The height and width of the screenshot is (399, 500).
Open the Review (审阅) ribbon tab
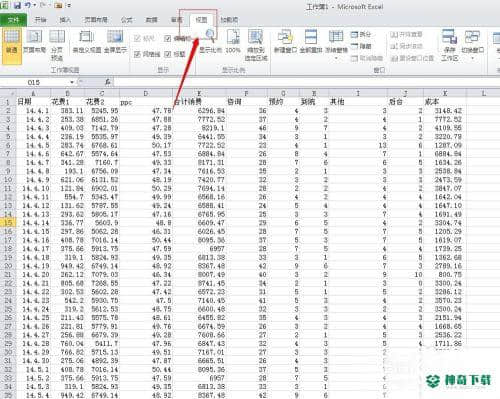[176, 20]
